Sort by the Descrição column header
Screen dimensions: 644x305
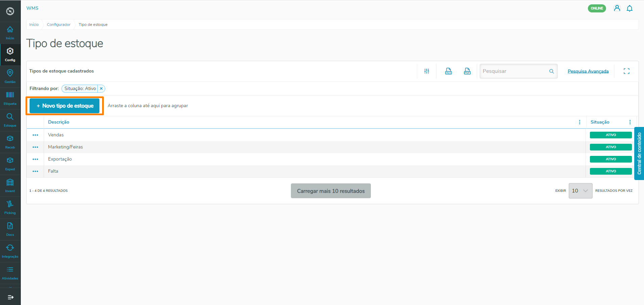click(58, 122)
